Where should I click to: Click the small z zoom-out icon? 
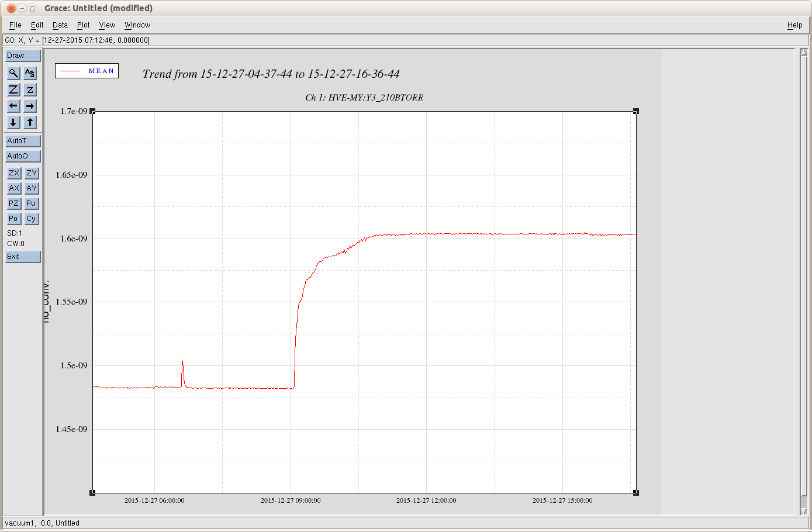[30, 89]
